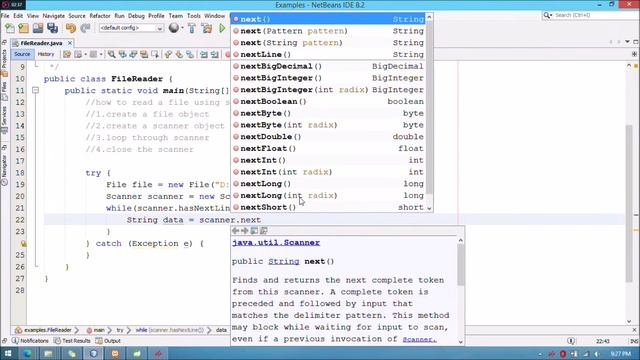Click the Open Project toolbar icon
The width and height of the screenshot is (640, 360).
click(x=38, y=28)
